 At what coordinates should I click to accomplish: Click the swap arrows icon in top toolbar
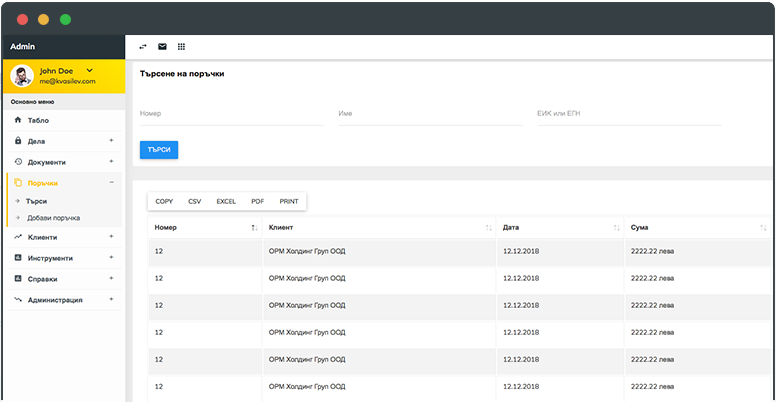143,47
